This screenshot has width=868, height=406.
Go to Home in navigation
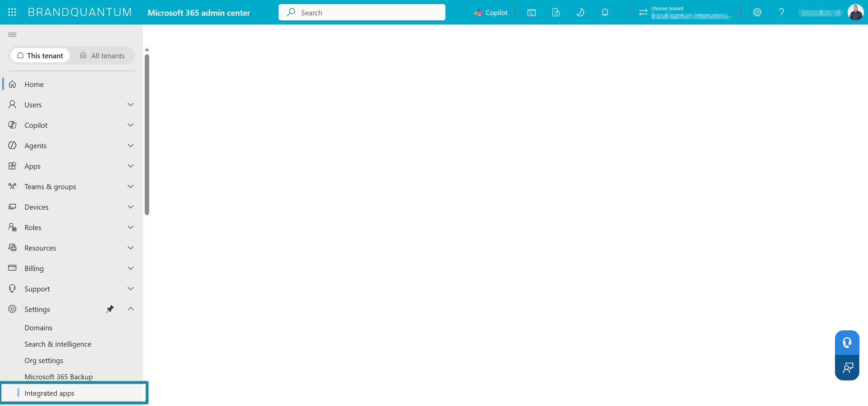coord(72,84)
